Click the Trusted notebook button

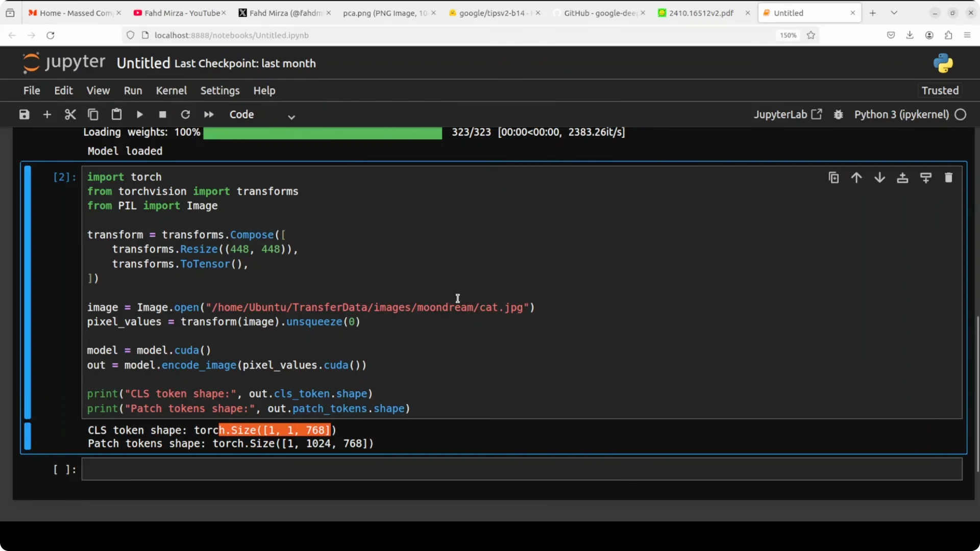point(940,90)
